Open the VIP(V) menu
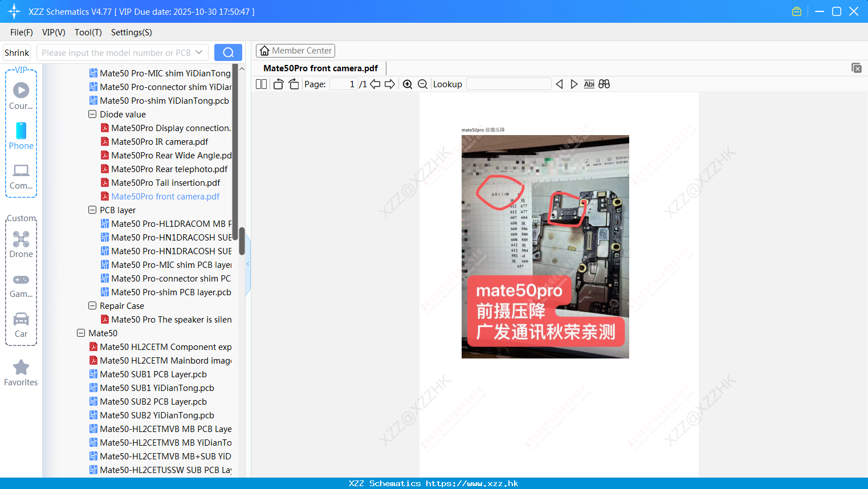 pos(54,32)
